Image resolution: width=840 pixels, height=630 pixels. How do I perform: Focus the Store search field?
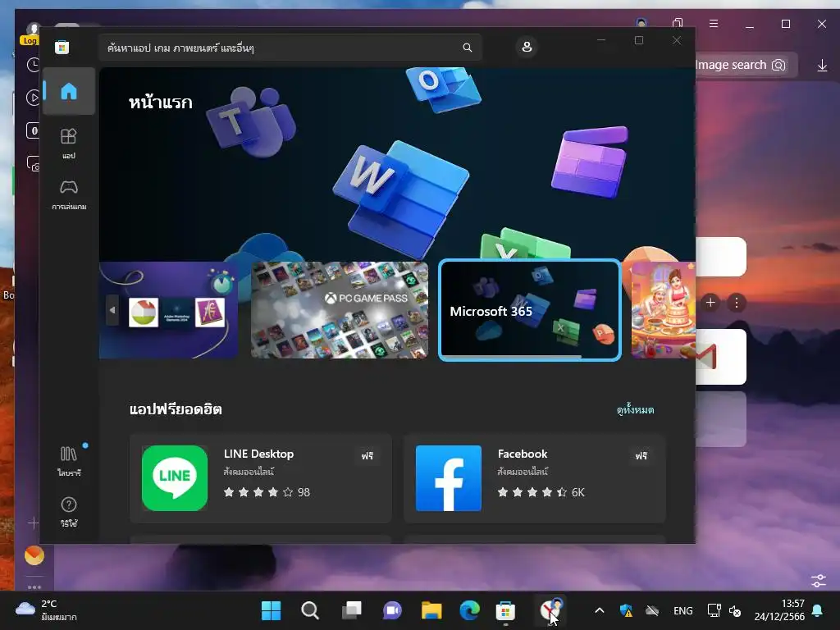(290, 48)
